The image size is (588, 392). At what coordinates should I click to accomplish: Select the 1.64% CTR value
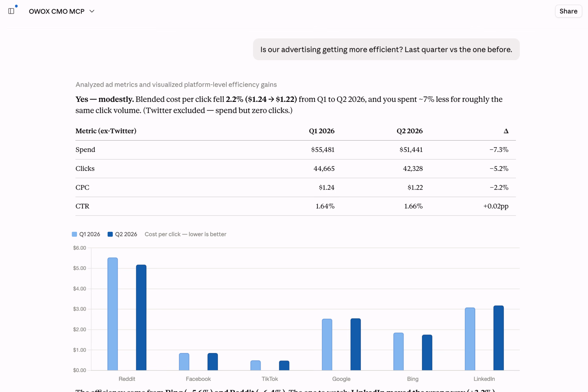pos(325,206)
